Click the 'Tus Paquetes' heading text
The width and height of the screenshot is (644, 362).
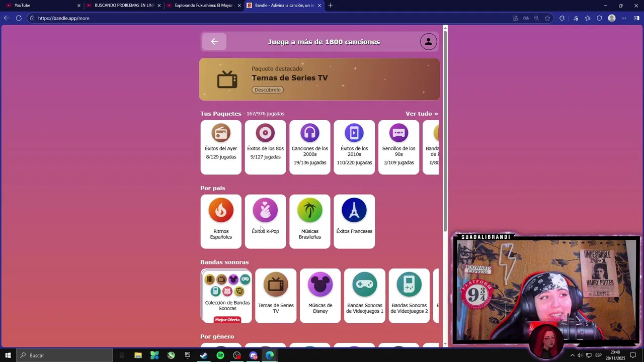point(221,114)
